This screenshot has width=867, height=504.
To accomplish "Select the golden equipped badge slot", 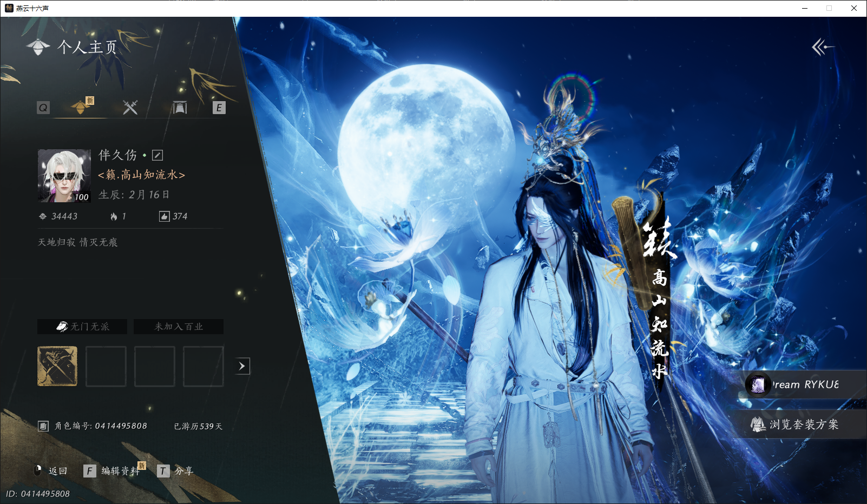I will pyautogui.click(x=57, y=366).
